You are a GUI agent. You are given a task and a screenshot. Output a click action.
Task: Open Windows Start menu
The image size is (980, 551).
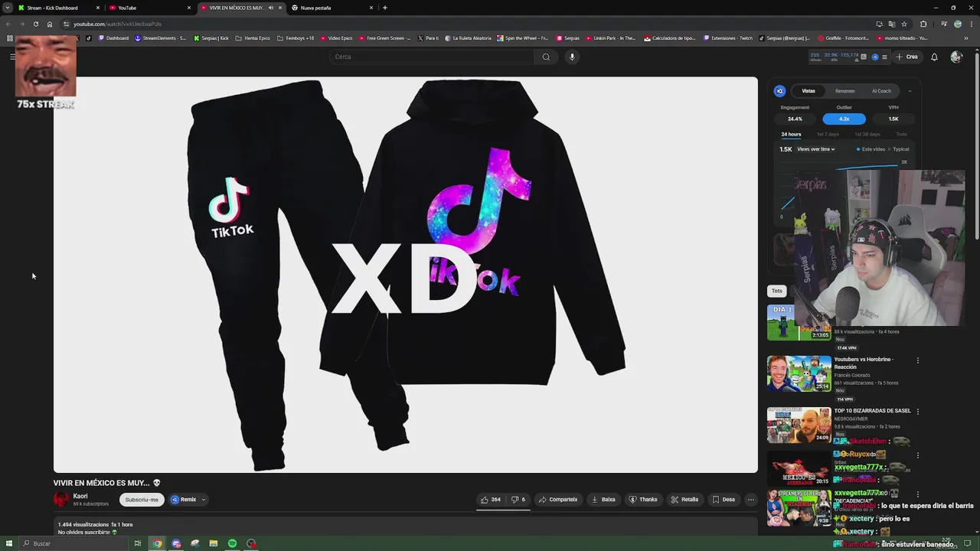(9, 543)
